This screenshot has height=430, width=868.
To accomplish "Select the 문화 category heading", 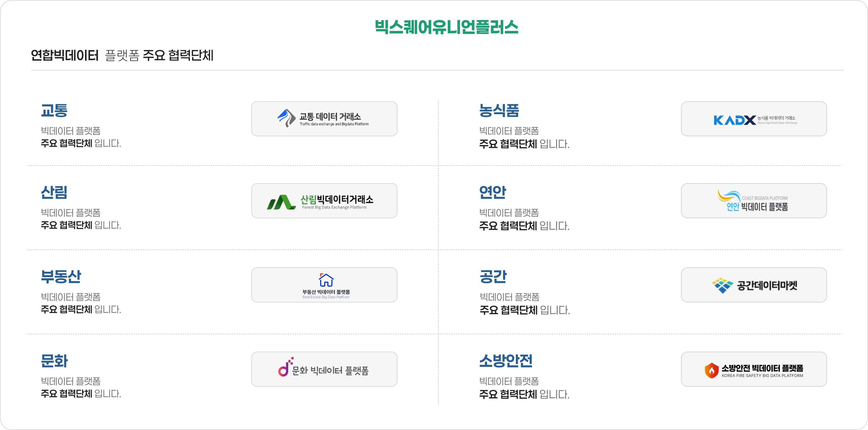I will pos(54,361).
